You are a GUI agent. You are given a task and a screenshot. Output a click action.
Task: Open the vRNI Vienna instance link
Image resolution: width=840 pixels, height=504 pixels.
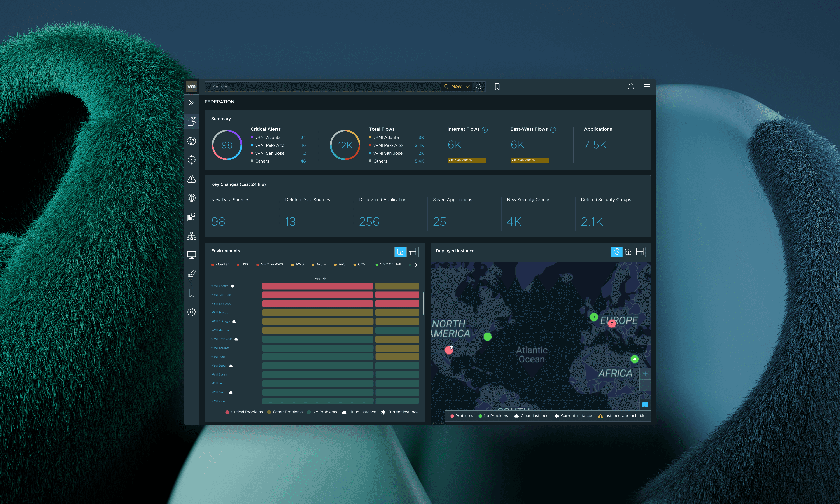point(220,401)
